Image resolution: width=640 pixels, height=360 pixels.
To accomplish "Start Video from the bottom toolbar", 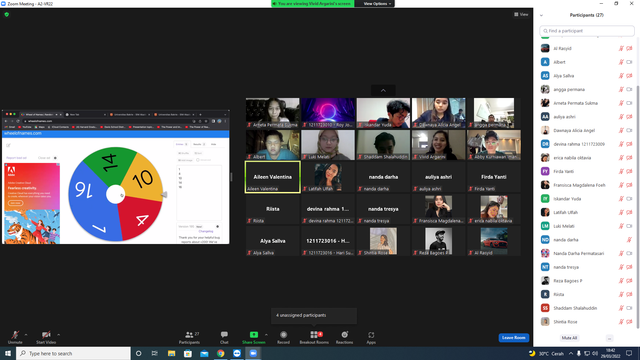I will tap(46, 337).
